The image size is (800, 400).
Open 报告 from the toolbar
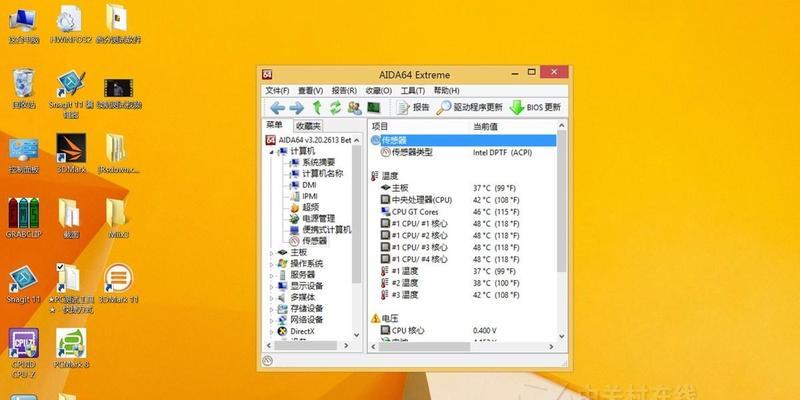point(413,108)
